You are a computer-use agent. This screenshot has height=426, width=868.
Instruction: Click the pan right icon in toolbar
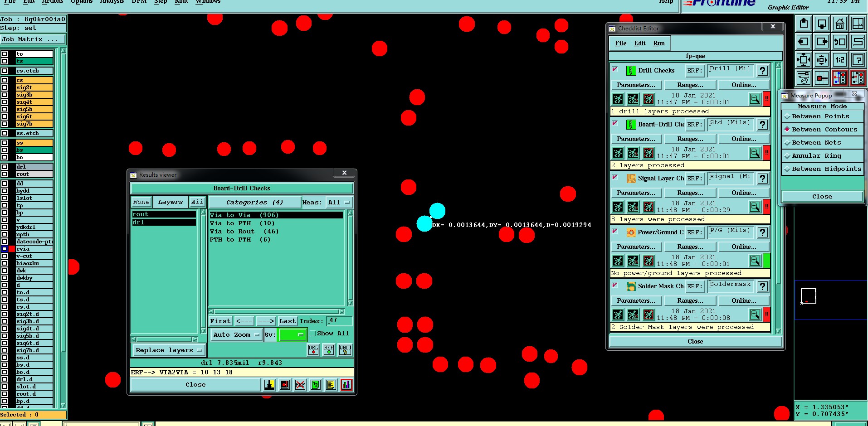[x=821, y=42]
